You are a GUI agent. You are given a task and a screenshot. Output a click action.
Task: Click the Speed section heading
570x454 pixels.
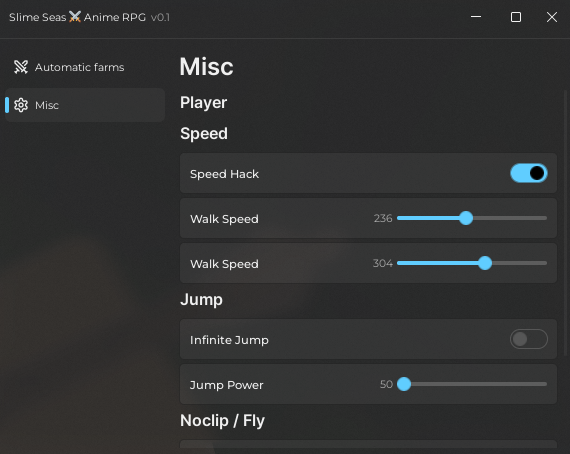point(204,133)
